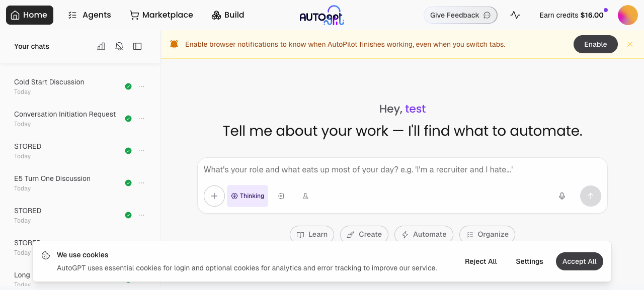Viewport: 644px width, 290px height.
Task: Toggle the muted notifications bell icon
Action: point(119,46)
